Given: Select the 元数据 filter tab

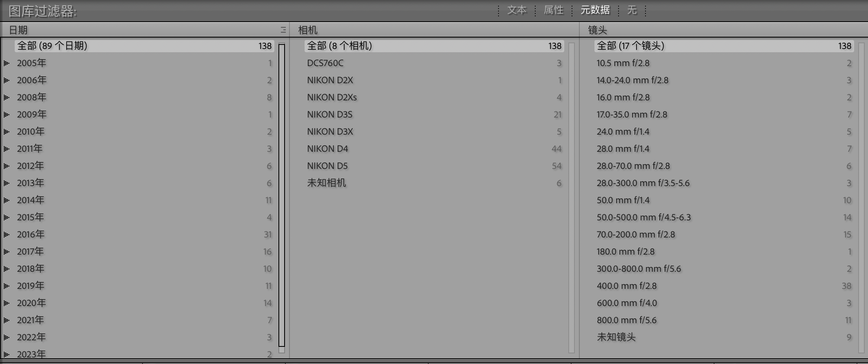Looking at the screenshot, I should coord(595,10).
